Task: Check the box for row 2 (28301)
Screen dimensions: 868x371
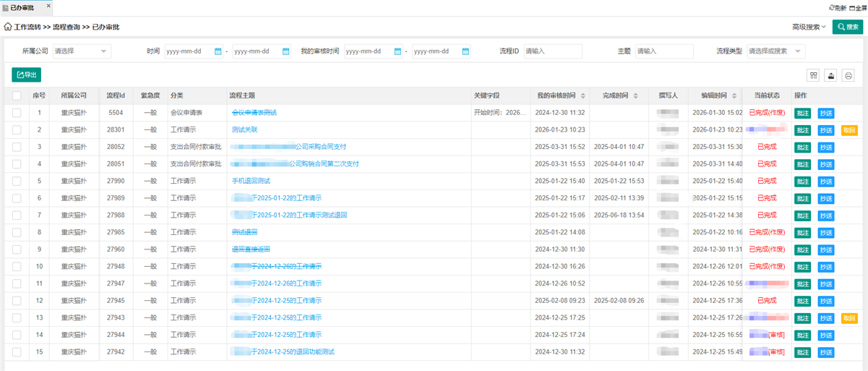Action: 17,130
